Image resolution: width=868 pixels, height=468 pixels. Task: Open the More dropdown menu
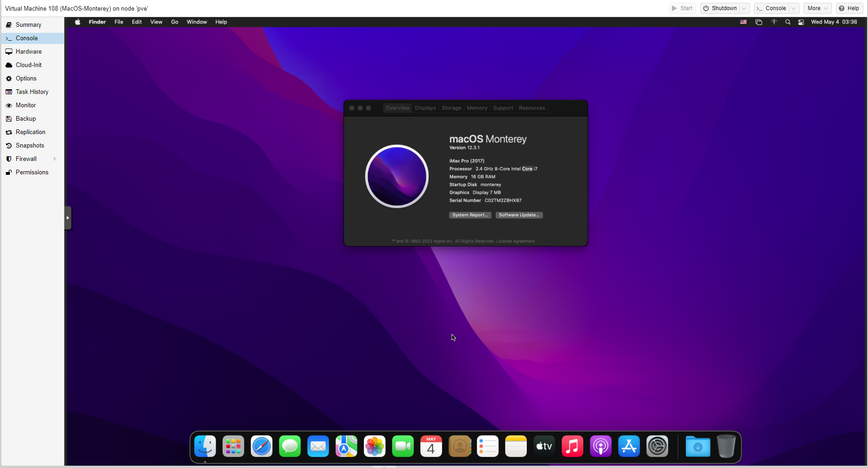point(818,8)
